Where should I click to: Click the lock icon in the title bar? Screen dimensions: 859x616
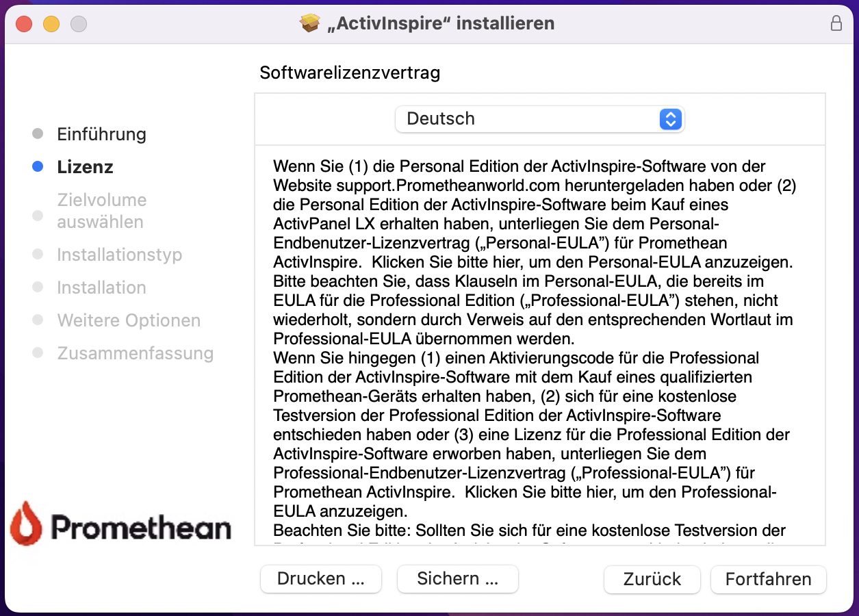(836, 23)
